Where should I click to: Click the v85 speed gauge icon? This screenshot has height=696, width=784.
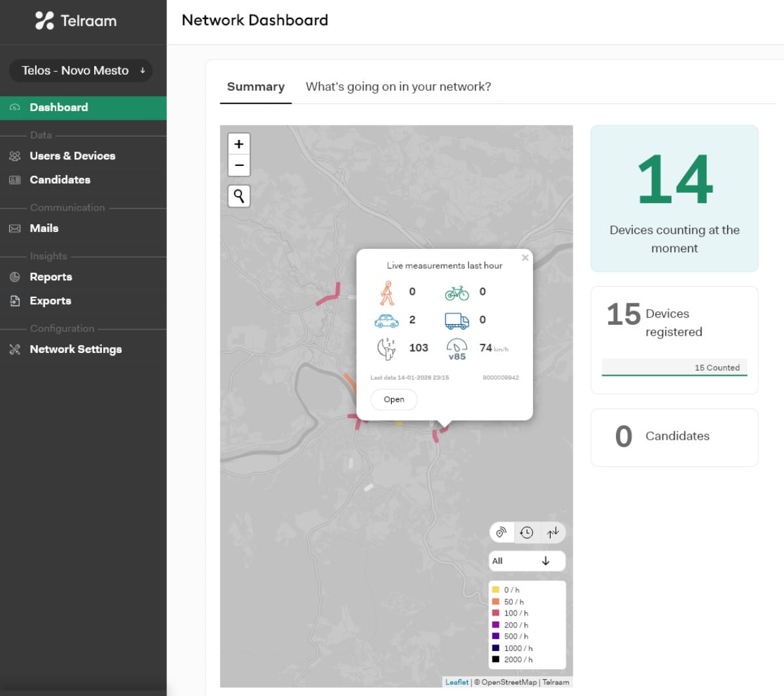[x=457, y=348]
